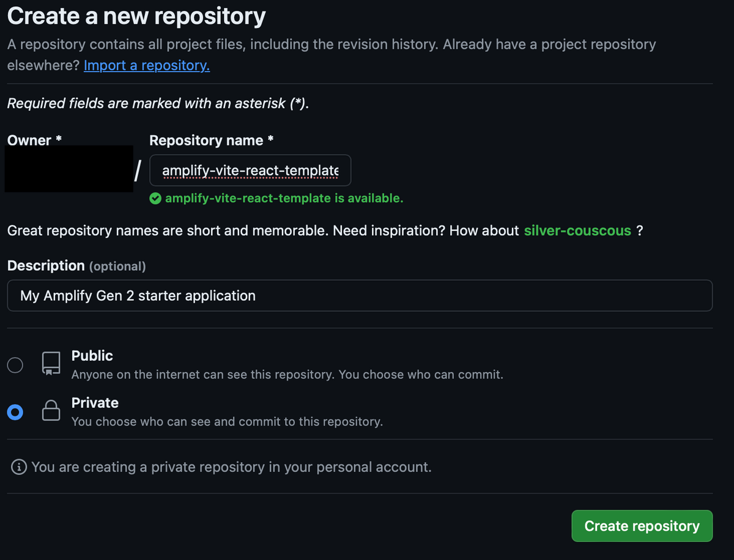Click the silver-couscous name suggestion
734x560 pixels.
point(577,230)
